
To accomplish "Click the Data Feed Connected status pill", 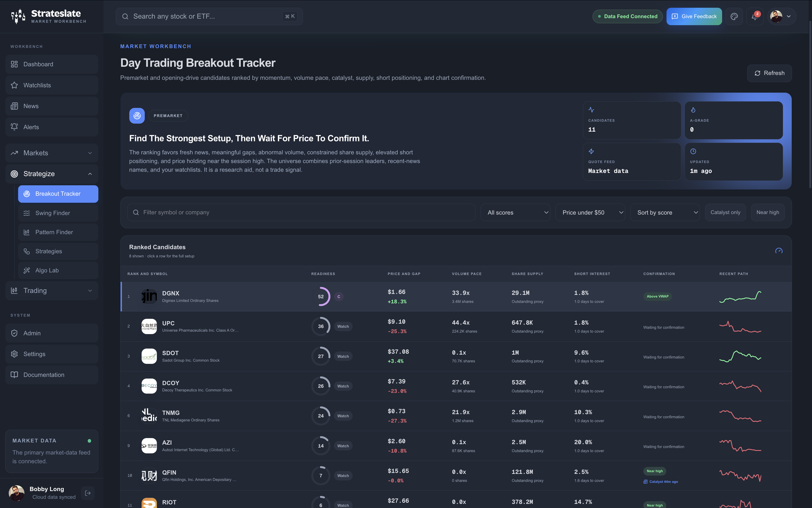I will point(627,16).
